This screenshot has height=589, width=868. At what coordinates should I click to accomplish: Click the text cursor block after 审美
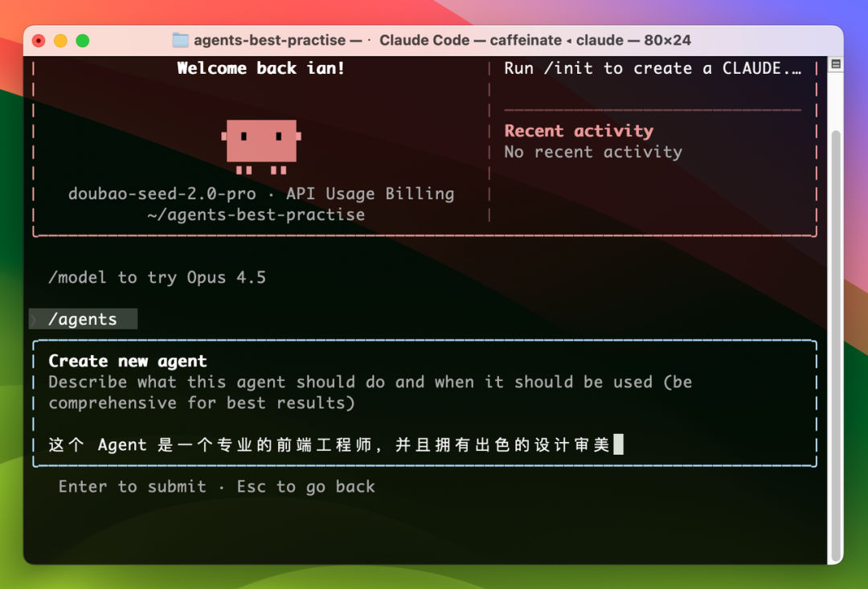coord(618,444)
